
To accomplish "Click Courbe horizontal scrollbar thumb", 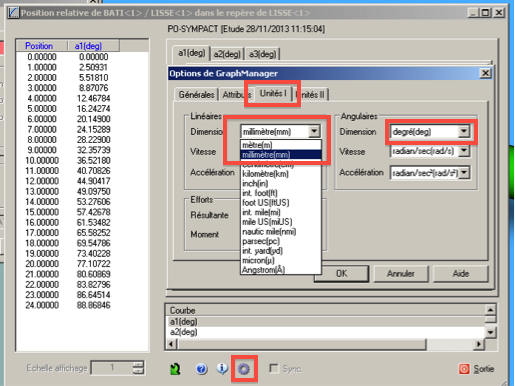I will point(302,344).
